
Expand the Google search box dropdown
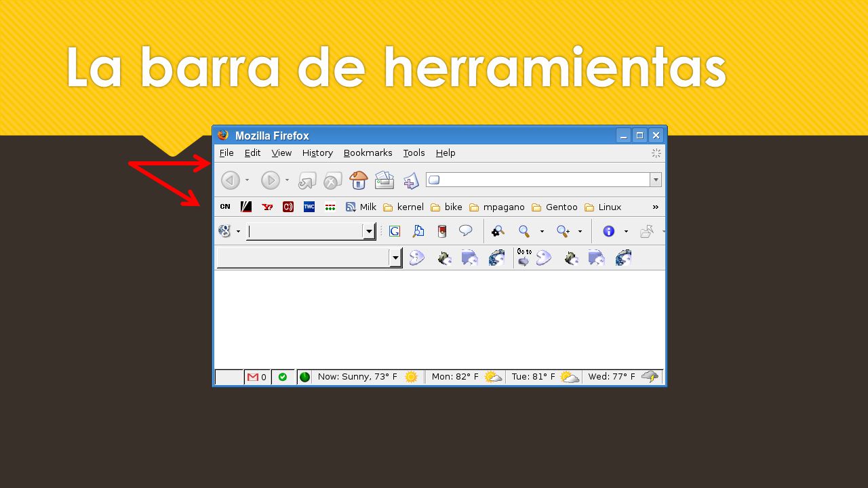(x=369, y=232)
